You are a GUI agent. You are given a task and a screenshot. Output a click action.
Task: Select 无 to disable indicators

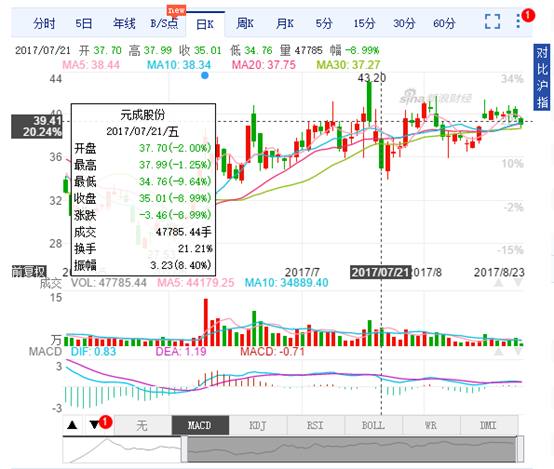142,425
